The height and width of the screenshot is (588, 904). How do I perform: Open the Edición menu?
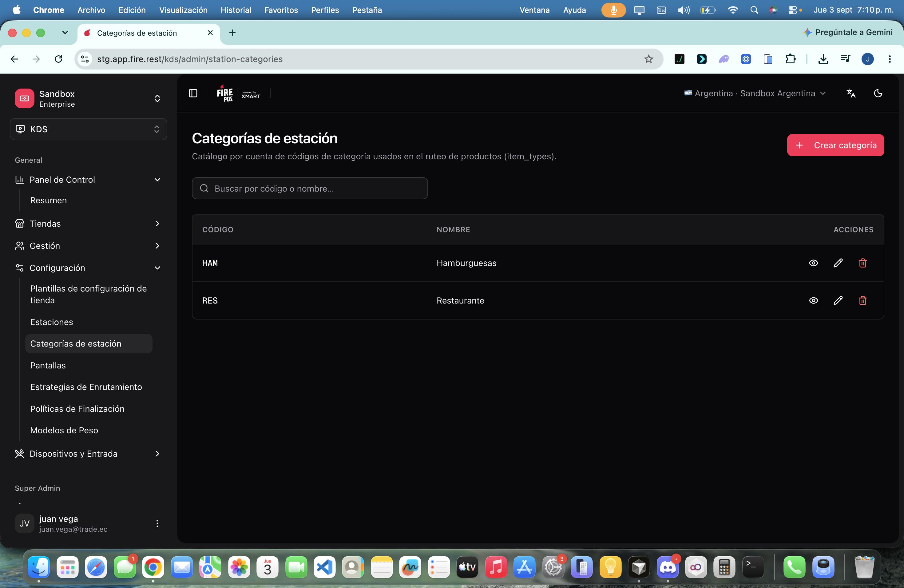tap(132, 10)
